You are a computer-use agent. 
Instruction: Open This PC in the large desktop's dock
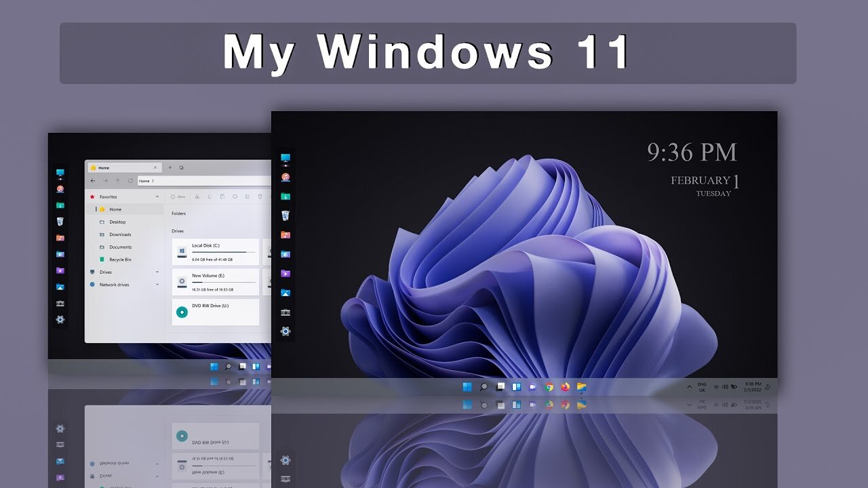(285, 159)
